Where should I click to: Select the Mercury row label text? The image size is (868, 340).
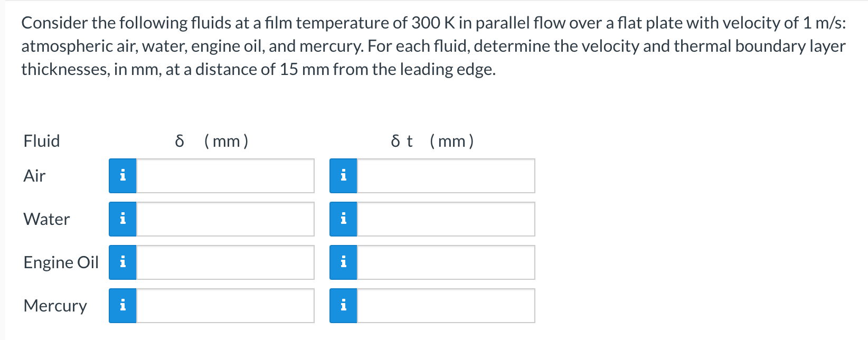tap(55, 305)
